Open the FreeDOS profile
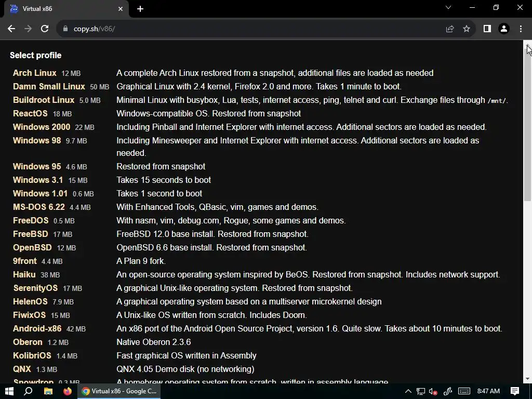The width and height of the screenshot is (532, 399). (x=31, y=220)
